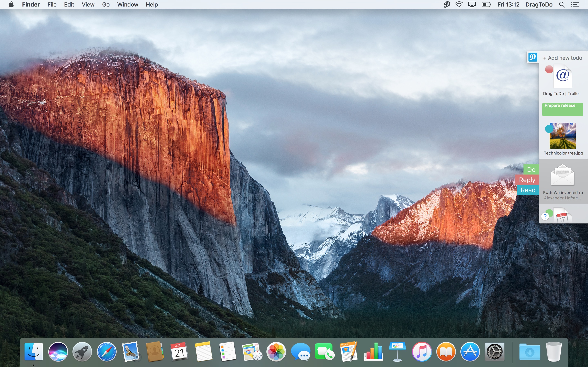The height and width of the screenshot is (367, 588).
Task: Click the DragToDo blue panel logo icon
Action: click(533, 57)
